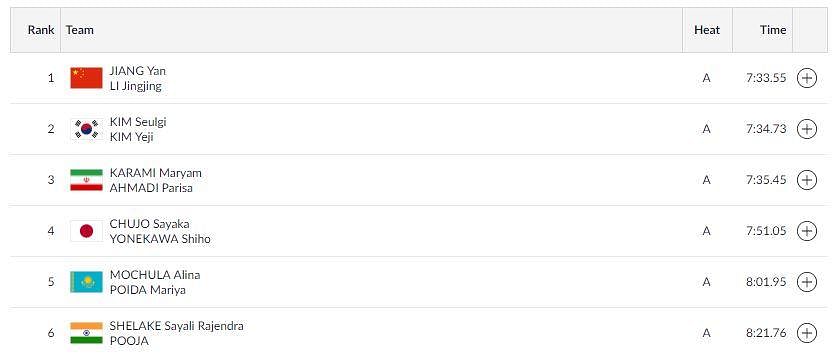Sort results by the Time column header
838x362 pixels.
(x=773, y=30)
